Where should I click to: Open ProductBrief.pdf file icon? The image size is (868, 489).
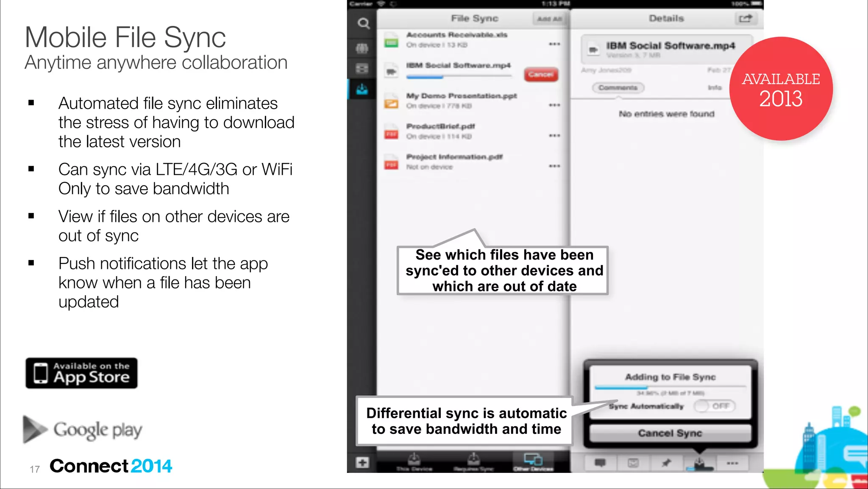pos(391,131)
